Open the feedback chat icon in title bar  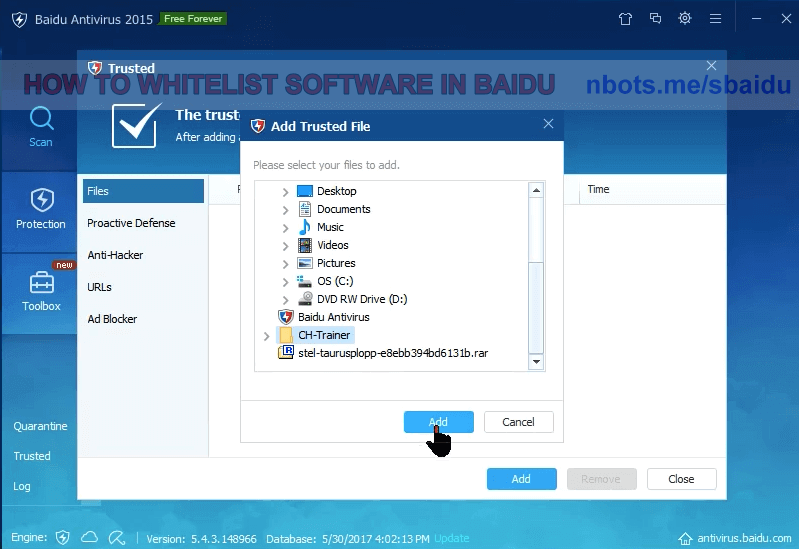(655, 19)
